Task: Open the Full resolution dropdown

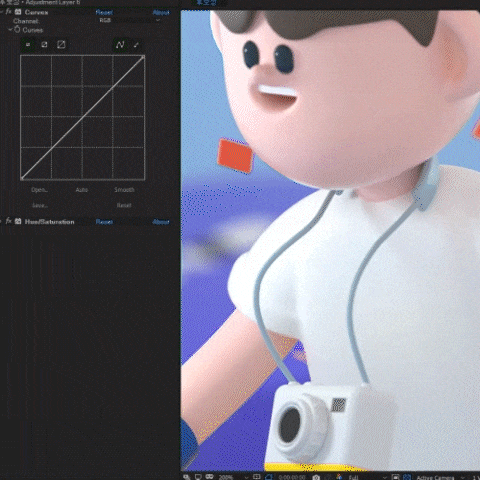Action: 366,477
